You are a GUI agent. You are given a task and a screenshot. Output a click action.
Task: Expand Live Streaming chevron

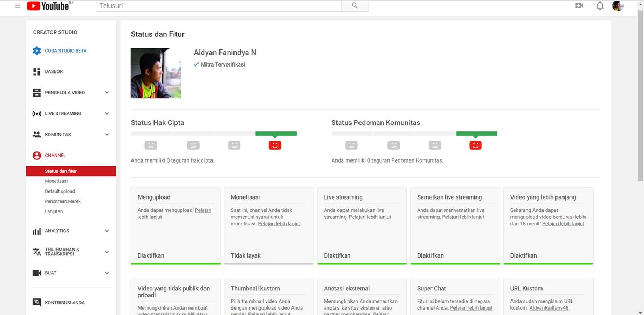click(x=107, y=113)
